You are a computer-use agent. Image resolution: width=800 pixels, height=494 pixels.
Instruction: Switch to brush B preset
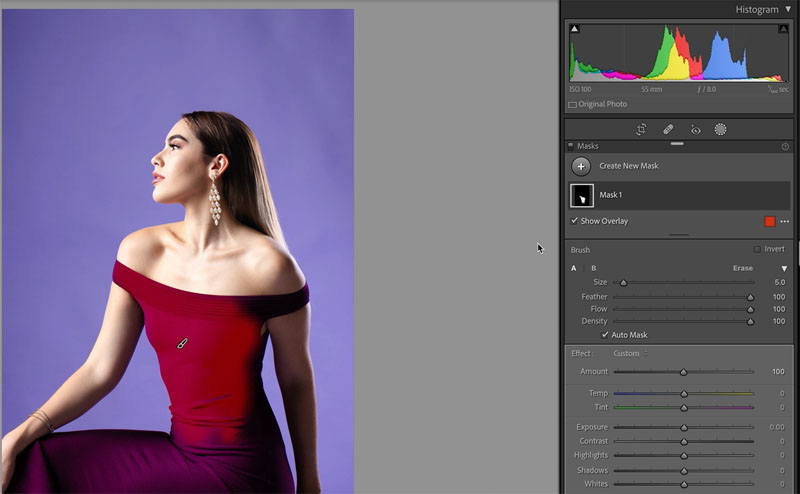(x=593, y=268)
